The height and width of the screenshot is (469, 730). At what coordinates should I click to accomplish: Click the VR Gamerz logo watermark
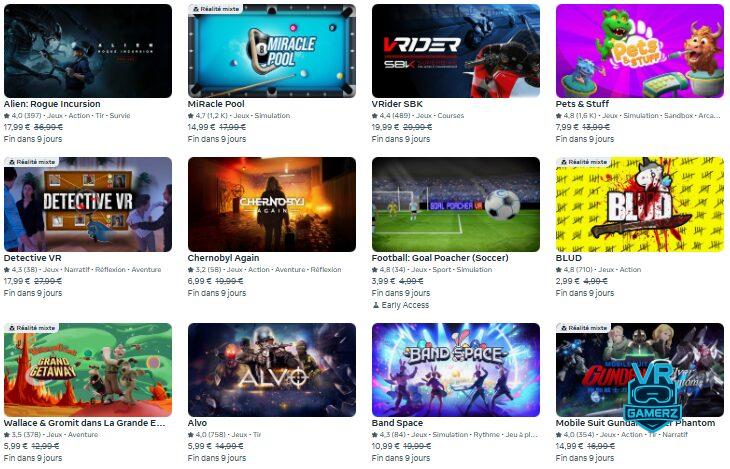pyautogui.click(x=653, y=395)
